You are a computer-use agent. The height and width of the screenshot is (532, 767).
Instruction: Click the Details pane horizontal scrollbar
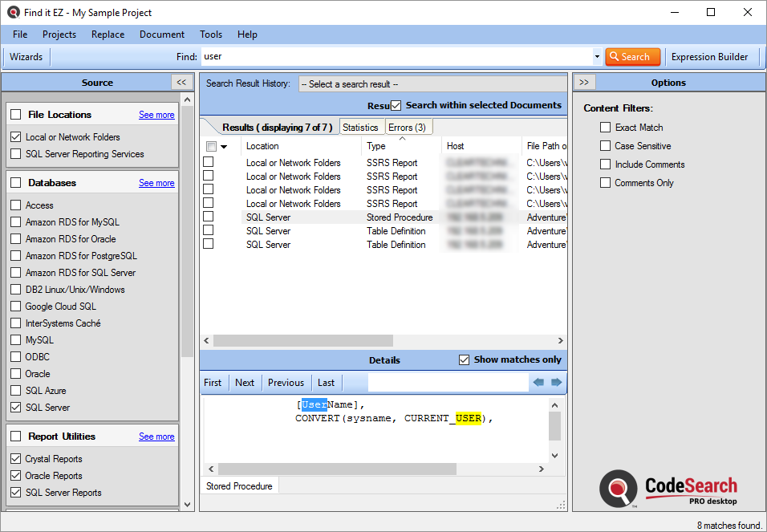point(338,469)
